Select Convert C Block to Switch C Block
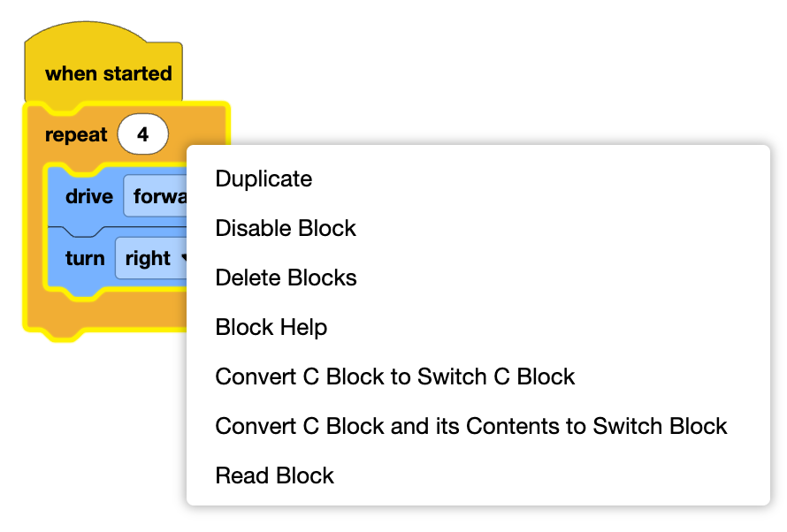 pos(395,376)
